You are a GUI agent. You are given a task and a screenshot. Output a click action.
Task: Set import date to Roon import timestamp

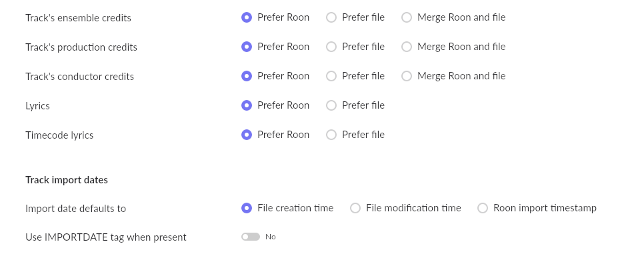[x=483, y=208]
